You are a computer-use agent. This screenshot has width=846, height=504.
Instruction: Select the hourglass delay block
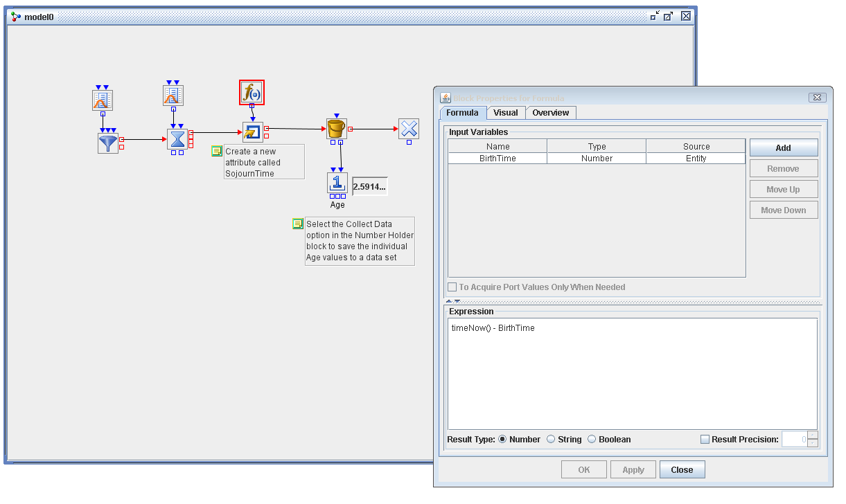[179, 138]
